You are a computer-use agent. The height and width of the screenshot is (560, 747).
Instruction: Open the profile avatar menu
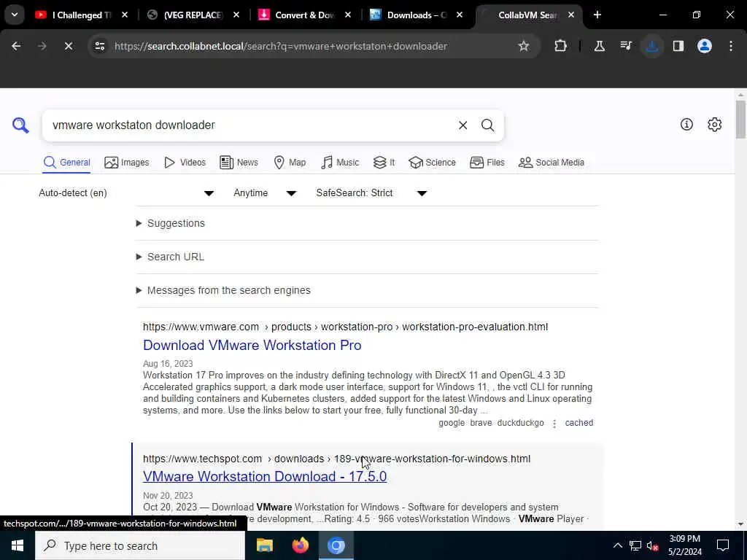coord(705,46)
